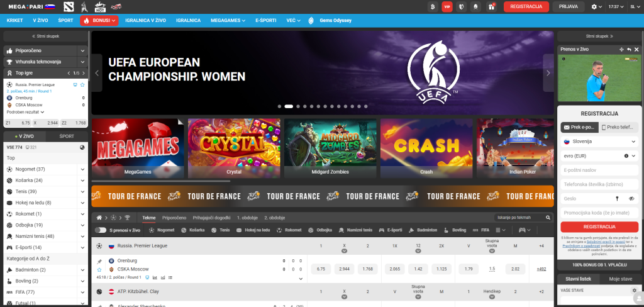Select first banner carousel dot
The image size is (644, 307).
click(x=279, y=106)
